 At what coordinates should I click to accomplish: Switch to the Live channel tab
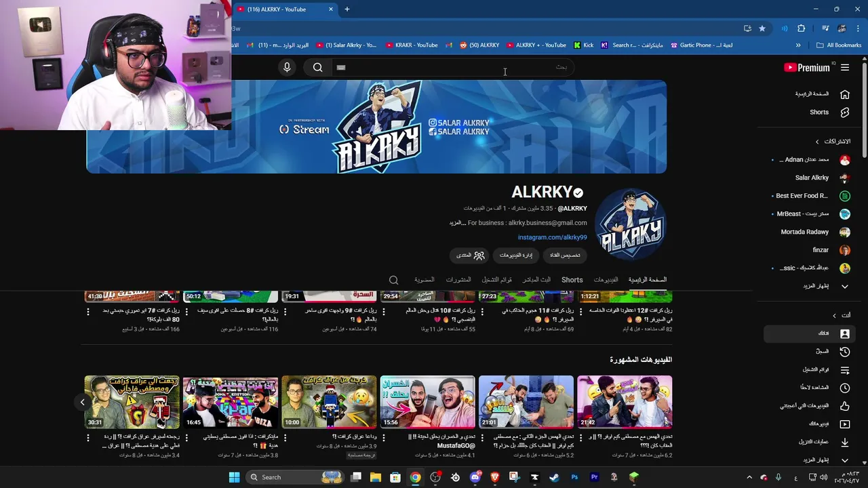pyautogui.click(x=536, y=280)
